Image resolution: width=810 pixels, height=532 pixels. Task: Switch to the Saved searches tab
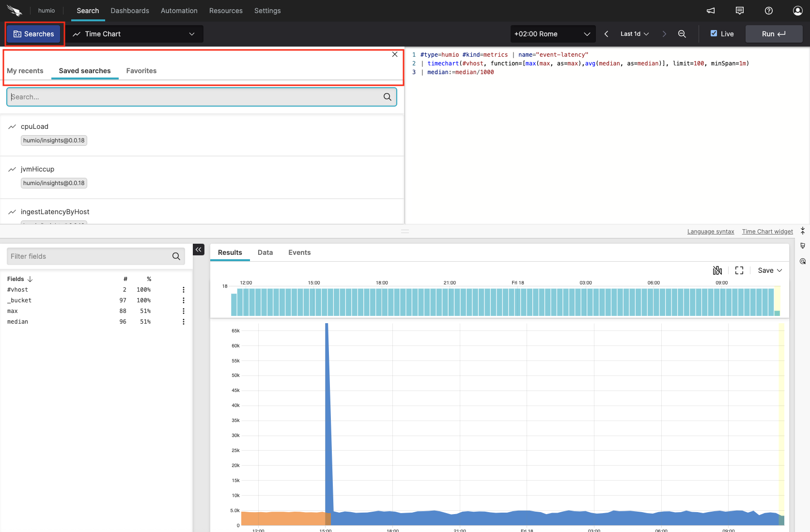pyautogui.click(x=84, y=71)
